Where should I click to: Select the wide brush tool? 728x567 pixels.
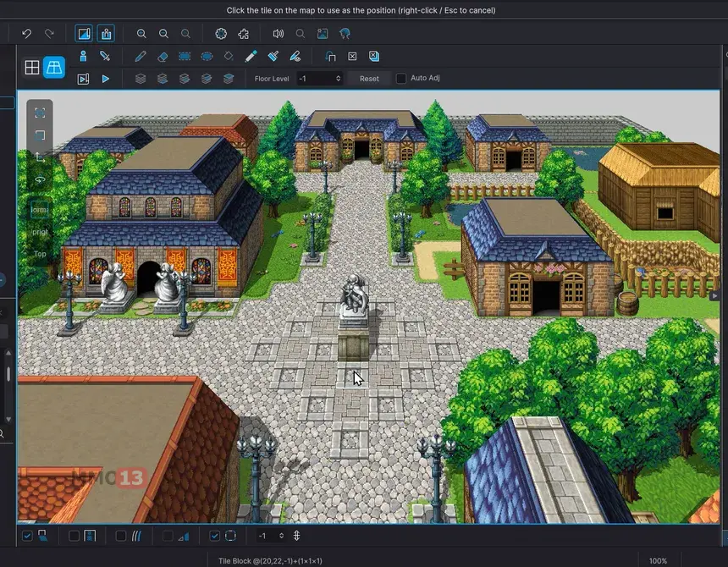273,57
